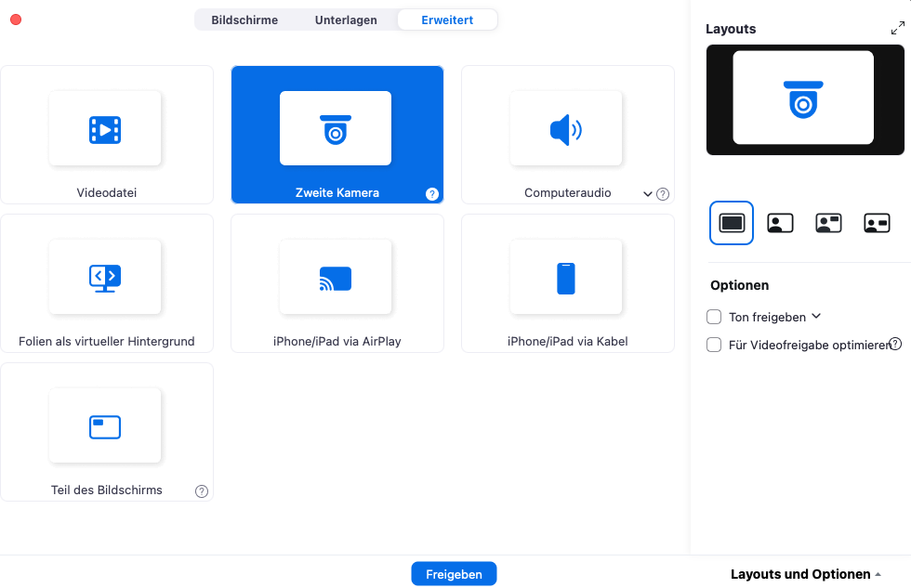This screenshot has height=588, width=911.
Task: Click the expand arrows beside Layouts
Action: [897, 29]
